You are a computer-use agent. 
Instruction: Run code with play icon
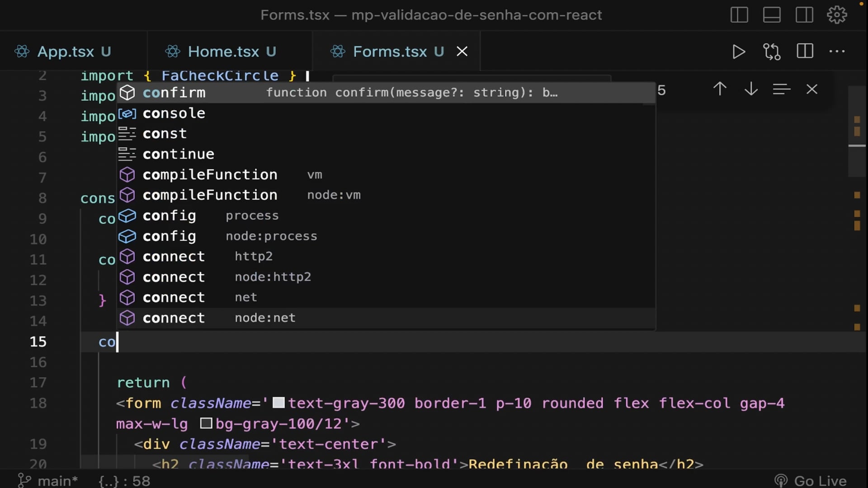click(738, 52)
